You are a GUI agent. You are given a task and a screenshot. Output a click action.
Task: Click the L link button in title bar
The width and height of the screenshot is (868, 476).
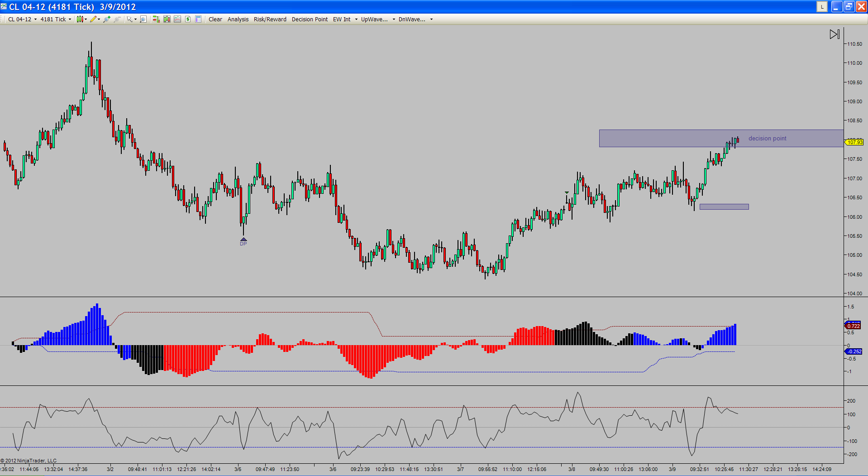pos(822,7)
